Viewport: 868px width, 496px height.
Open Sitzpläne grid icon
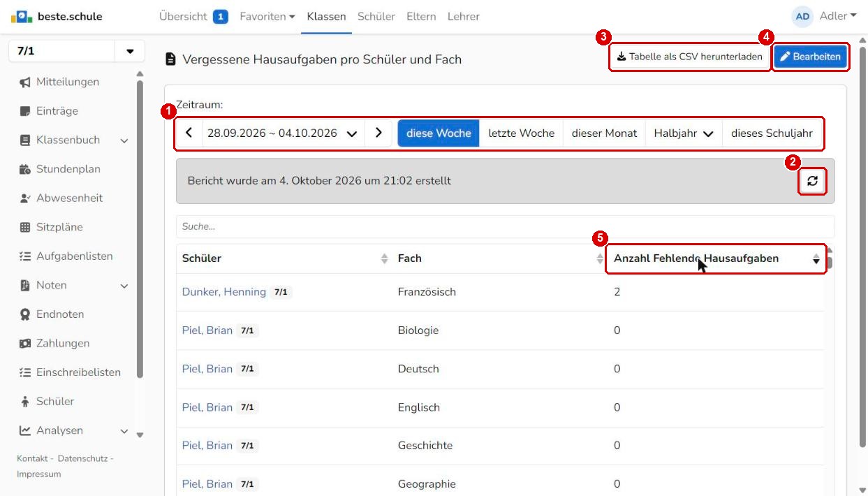[25, 227]
